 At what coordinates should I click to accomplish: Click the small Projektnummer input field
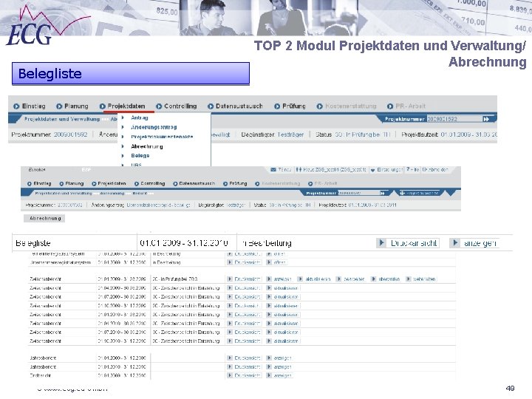pos(358,193)
